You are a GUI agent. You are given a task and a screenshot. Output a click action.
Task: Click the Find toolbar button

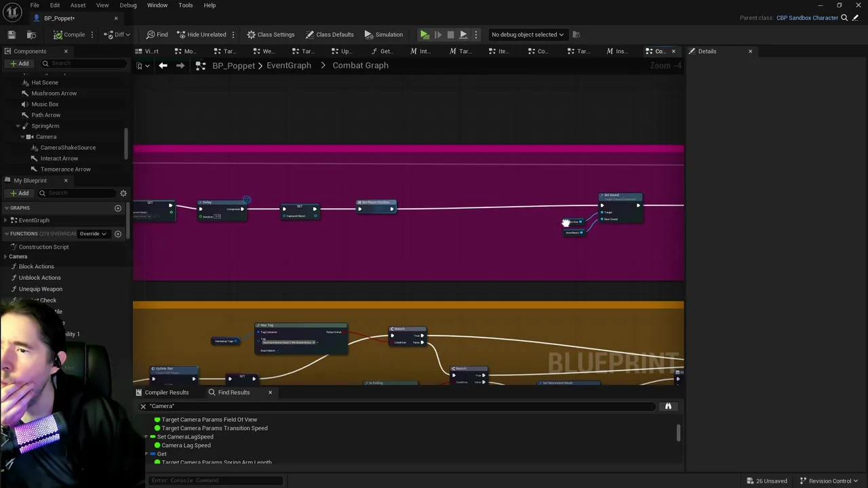(157, 35)
